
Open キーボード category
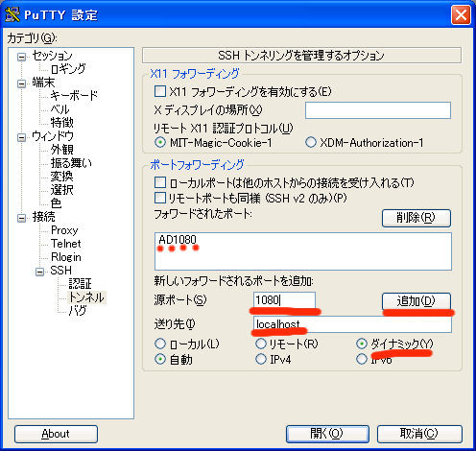74,96
